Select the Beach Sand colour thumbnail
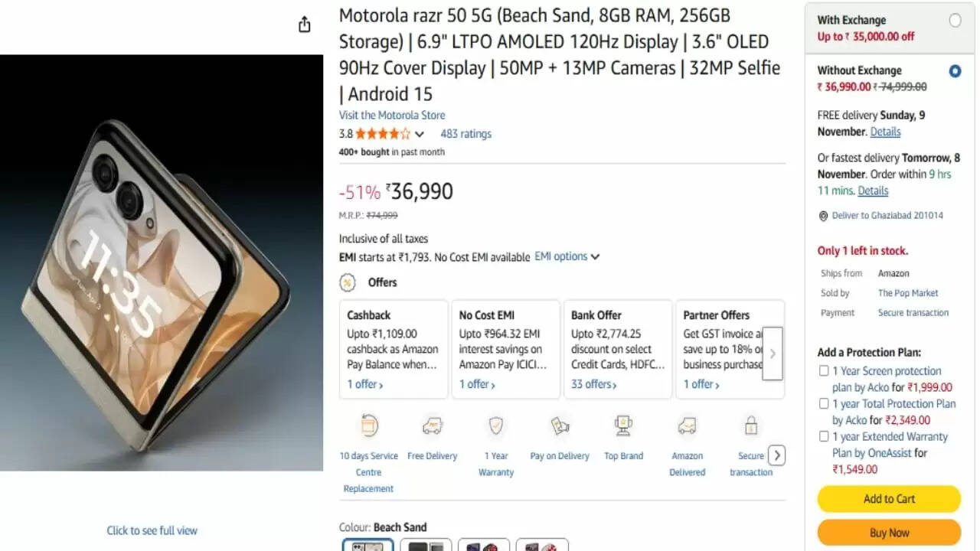Viewport: 980px width, 551px height. (x=367, y=546)
